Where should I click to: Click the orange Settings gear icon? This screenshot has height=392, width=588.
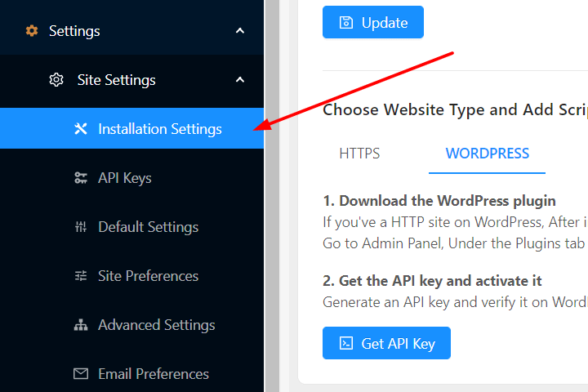click(x=32, y=31)
